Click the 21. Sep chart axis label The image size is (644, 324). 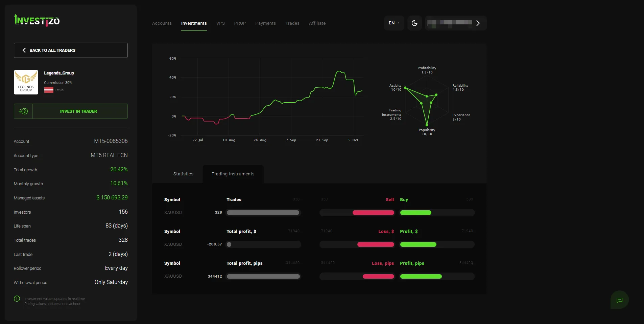[x=322, y=140]
